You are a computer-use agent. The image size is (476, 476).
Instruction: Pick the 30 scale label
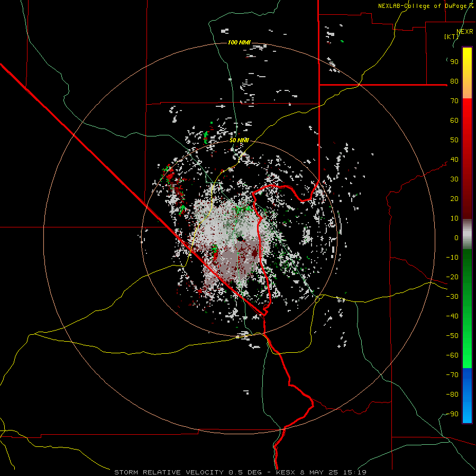pos(454,179)
